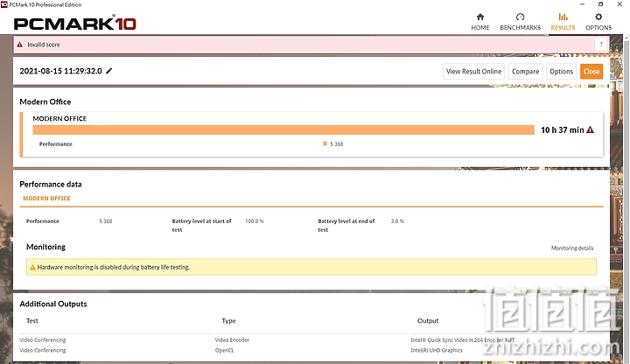The height and width of the screenshot is (364, 630).
Task: Open the result Options button
Action: (561, 72)
